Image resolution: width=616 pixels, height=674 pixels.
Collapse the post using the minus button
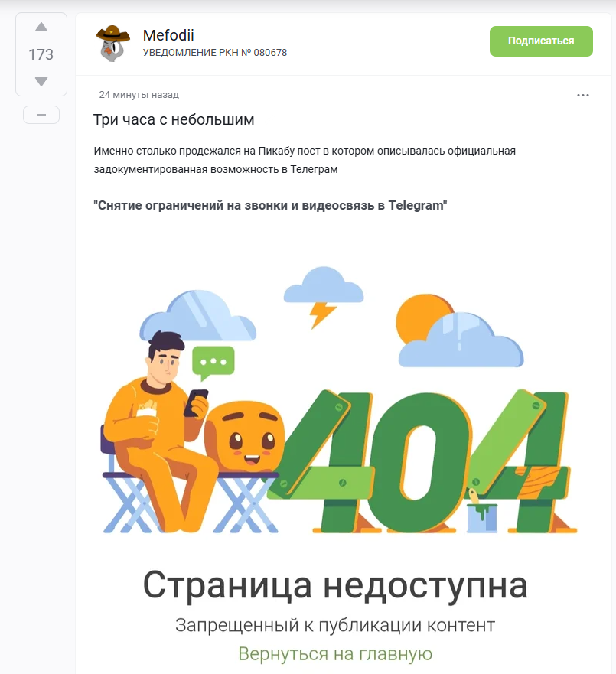41,115
